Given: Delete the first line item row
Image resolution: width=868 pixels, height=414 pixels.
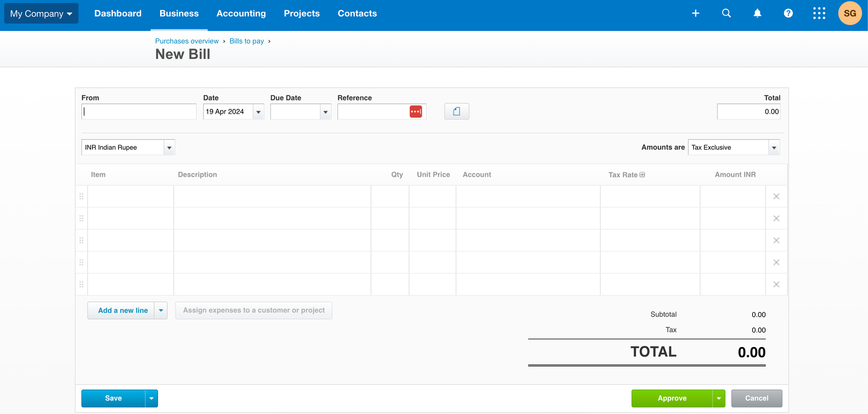Looking at the screenshot, I should 776,196.
